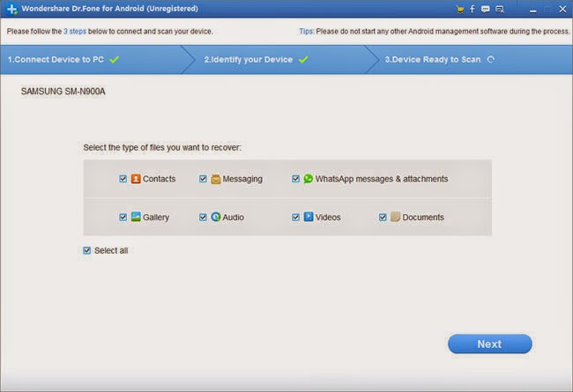Click the register key icon in title bar
The image size is (573, 392).
pyautogui.click(x=500, y=9)
